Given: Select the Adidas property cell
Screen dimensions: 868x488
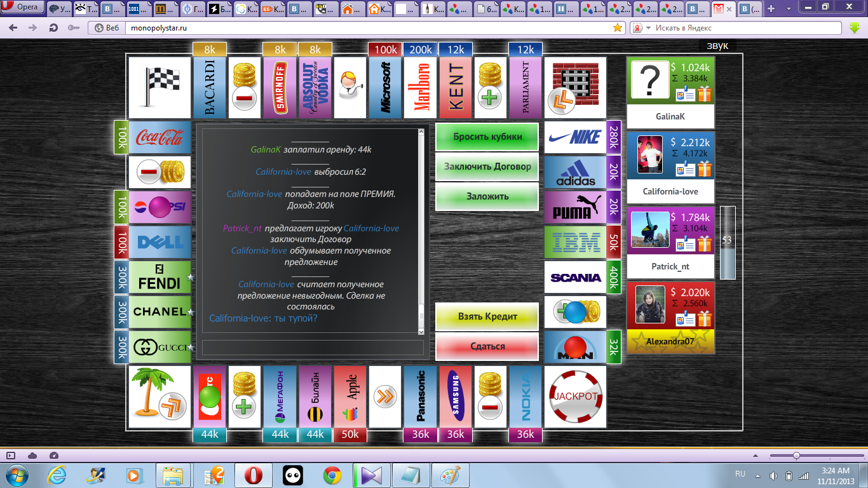Looking at the screenshot, I should click(575, 172).
